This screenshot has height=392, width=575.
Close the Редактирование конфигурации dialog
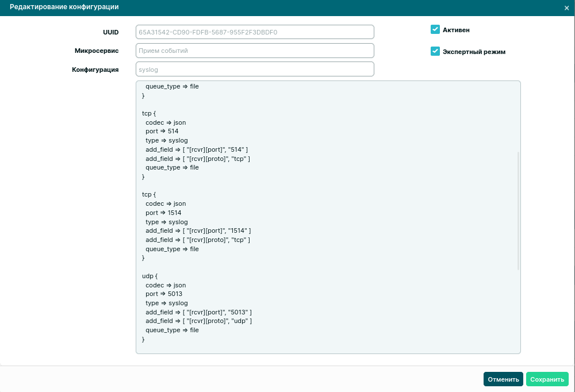(566, 8)
